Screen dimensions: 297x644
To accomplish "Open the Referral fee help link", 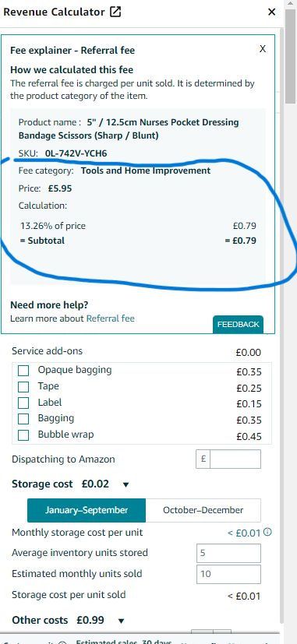I will point(110,318).
